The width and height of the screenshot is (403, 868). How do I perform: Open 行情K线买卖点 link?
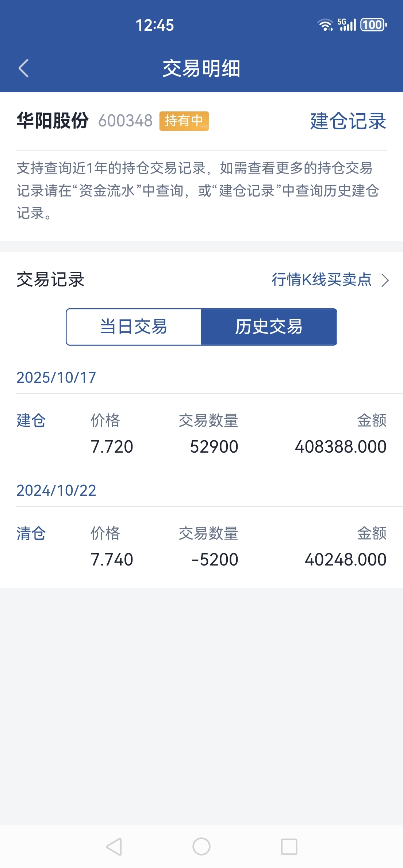(322, 280)
